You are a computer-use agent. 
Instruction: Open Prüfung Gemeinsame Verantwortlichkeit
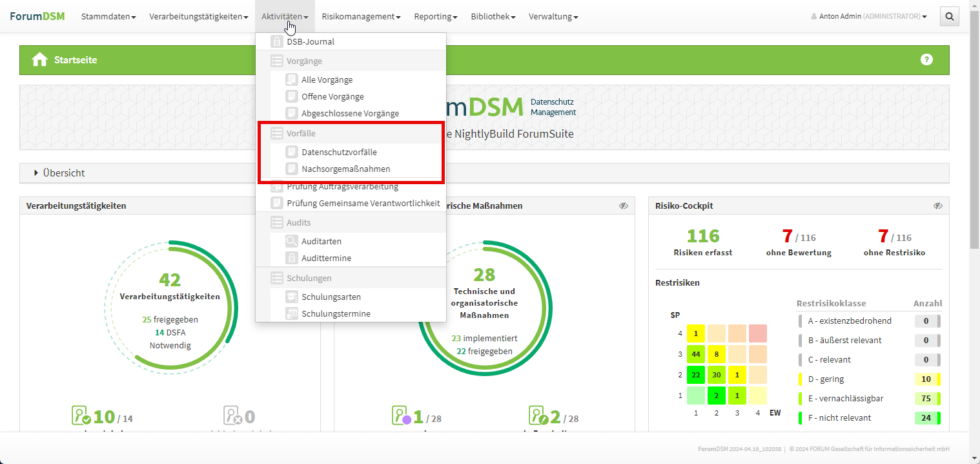(363, 203)
